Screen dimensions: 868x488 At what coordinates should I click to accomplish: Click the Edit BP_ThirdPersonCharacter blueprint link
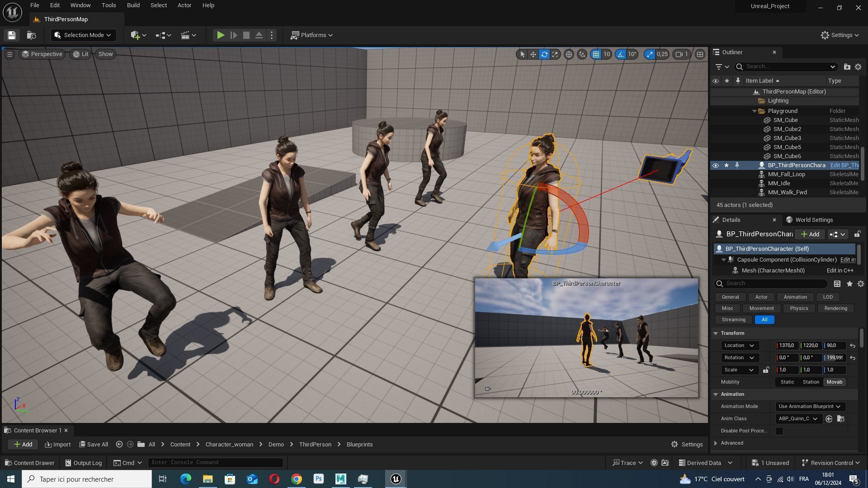pyautogui.click(x=844, y=165)
